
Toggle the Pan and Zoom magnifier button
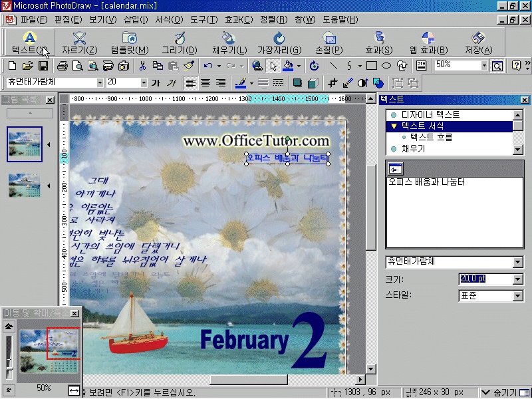coord(497,66)
